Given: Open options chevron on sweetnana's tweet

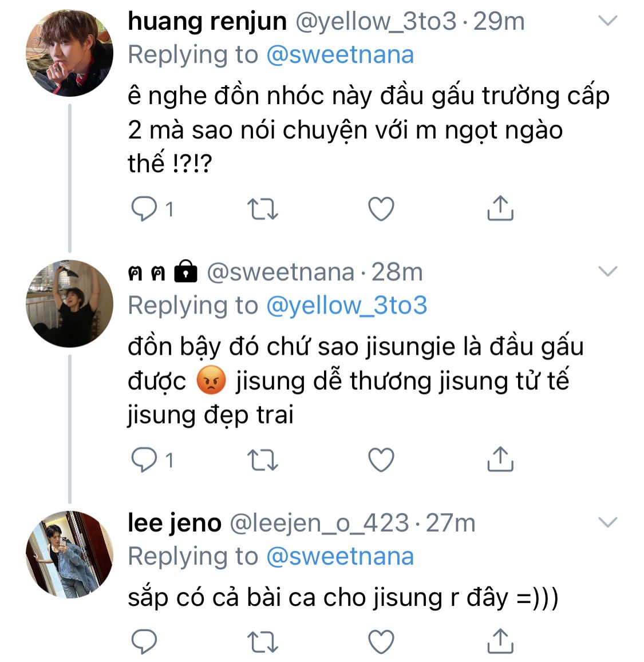Looking at the screenshot, I should tap(608, 271).
